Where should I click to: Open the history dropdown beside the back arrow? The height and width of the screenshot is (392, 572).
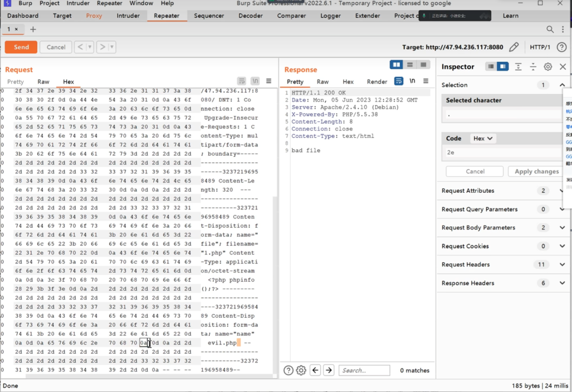coord(90,47)
